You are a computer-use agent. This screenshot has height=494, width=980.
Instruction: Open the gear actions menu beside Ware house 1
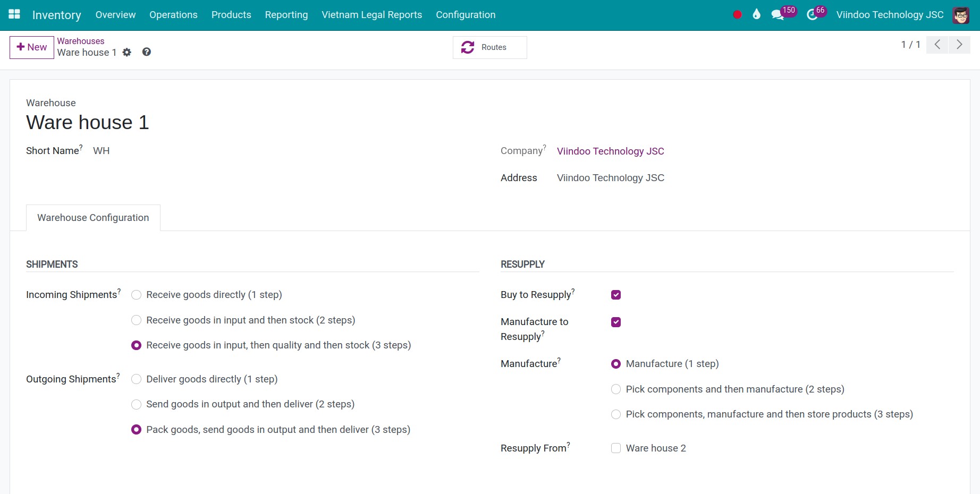(x=126, y=52)
